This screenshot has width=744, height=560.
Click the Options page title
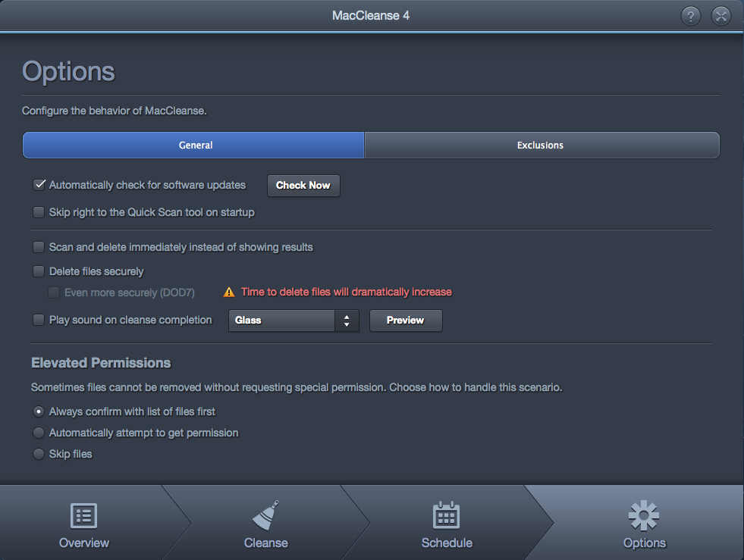[x=69, y=72]
